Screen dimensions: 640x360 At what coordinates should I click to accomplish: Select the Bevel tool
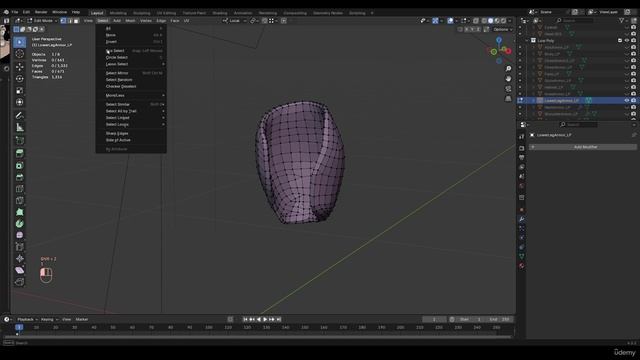[x=20, y=177]
